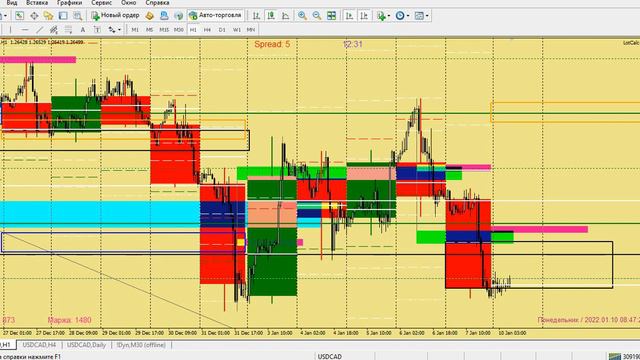The image size is (640, 360).
Task: Launch the Strategy Tester icon
Action: [x=77, y=16]
